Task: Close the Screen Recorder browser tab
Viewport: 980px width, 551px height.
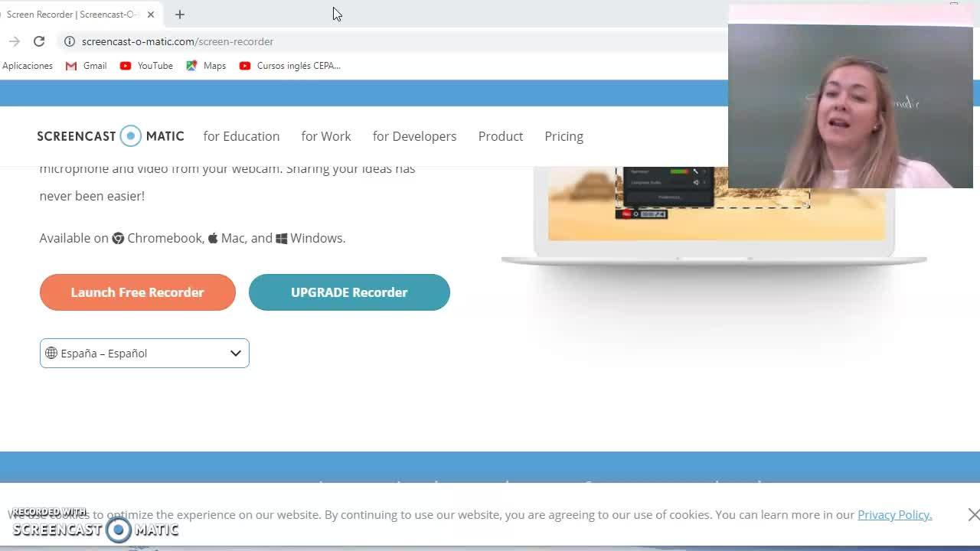Action: click(151, 15)
